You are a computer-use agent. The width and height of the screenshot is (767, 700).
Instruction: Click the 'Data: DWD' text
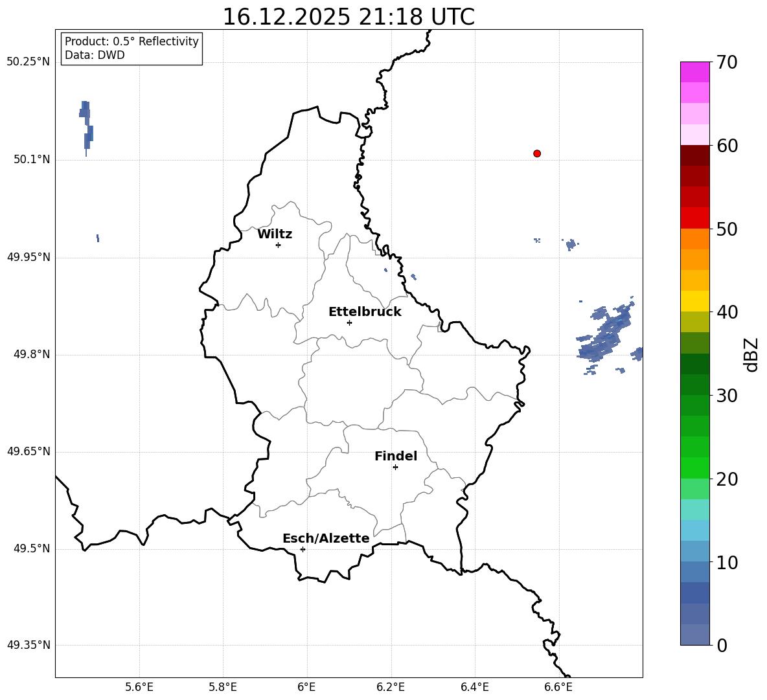pos(95,55)
